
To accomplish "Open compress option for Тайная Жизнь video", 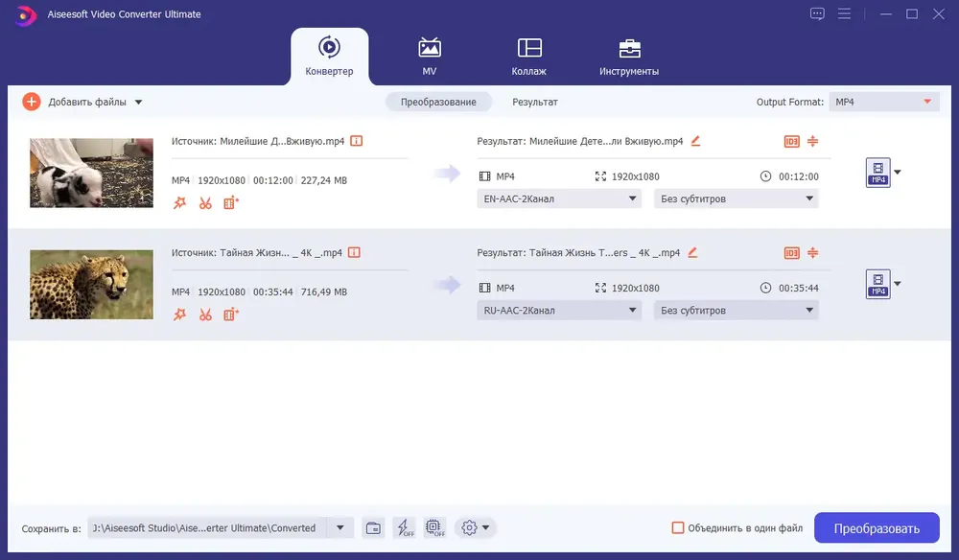I will point(813,252).
